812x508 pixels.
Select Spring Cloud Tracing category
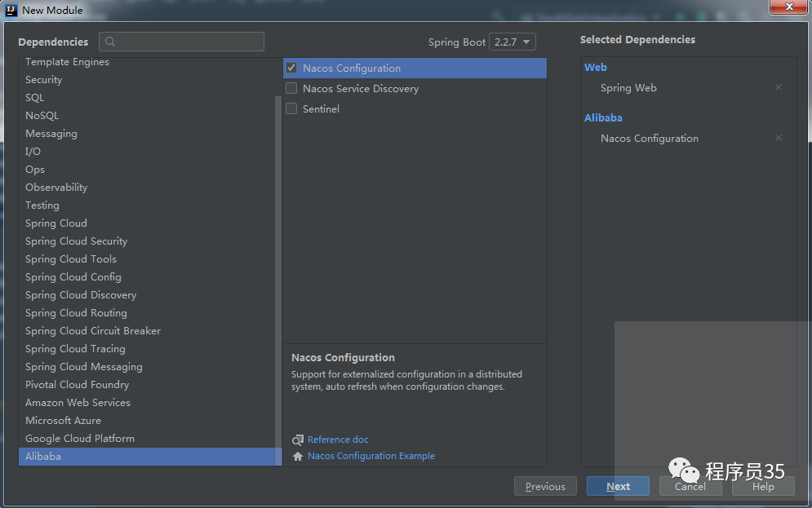pos(147,349)
